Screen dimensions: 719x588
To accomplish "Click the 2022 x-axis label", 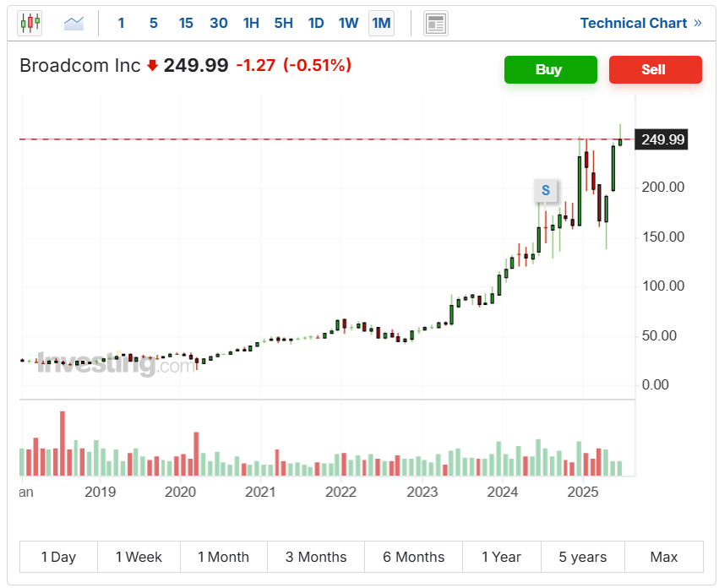I will click(340, 493).
